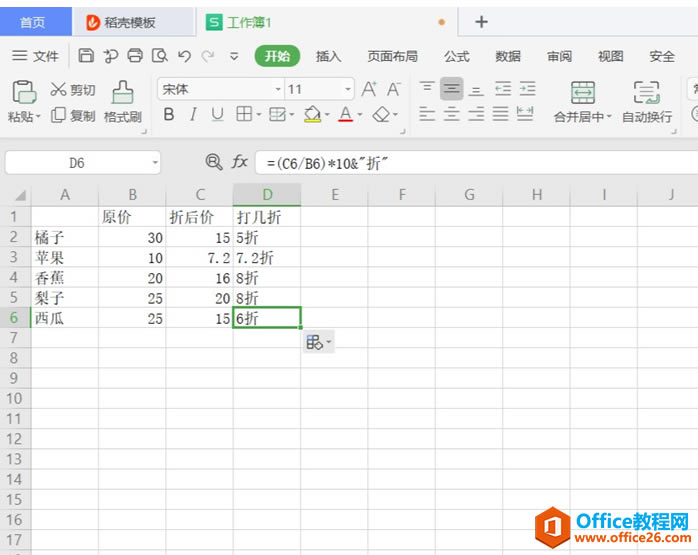Align cell content to top
This screenshot has width=698, height=555.
(427, 88)
